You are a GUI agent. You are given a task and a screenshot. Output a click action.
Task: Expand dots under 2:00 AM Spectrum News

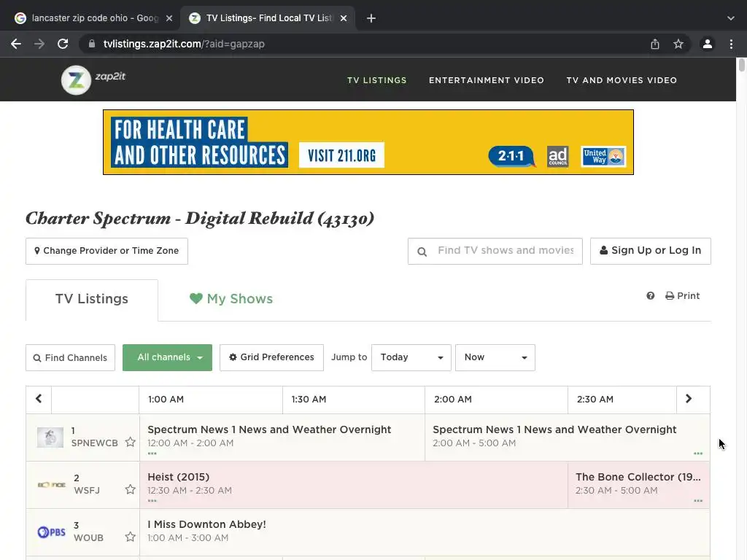click(698, 454)
